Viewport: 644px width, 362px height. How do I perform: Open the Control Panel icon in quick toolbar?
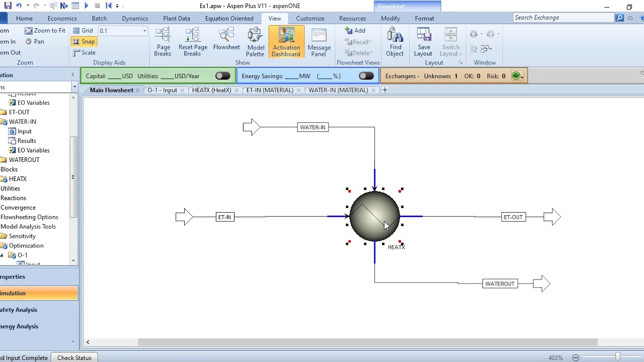pos(75,6)
